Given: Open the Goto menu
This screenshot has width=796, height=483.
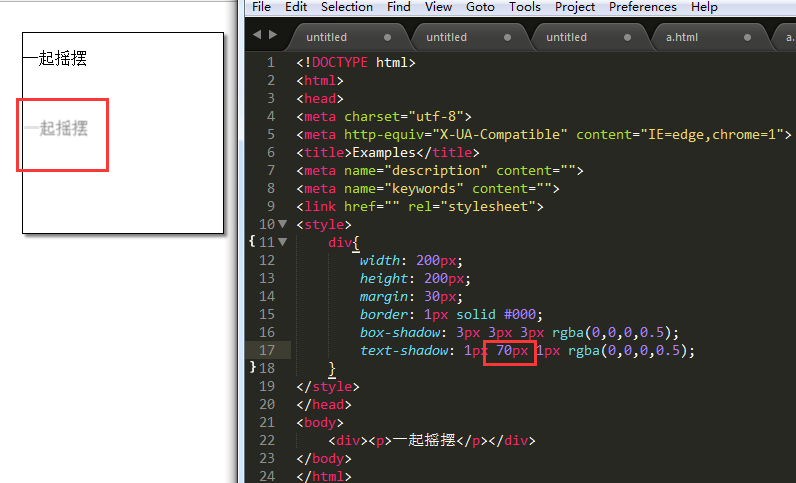Looking at the screenshot, I should point(480,7).
